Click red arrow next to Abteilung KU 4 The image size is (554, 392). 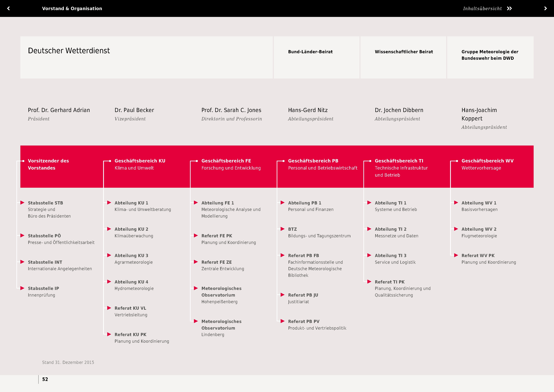point(109,281)
